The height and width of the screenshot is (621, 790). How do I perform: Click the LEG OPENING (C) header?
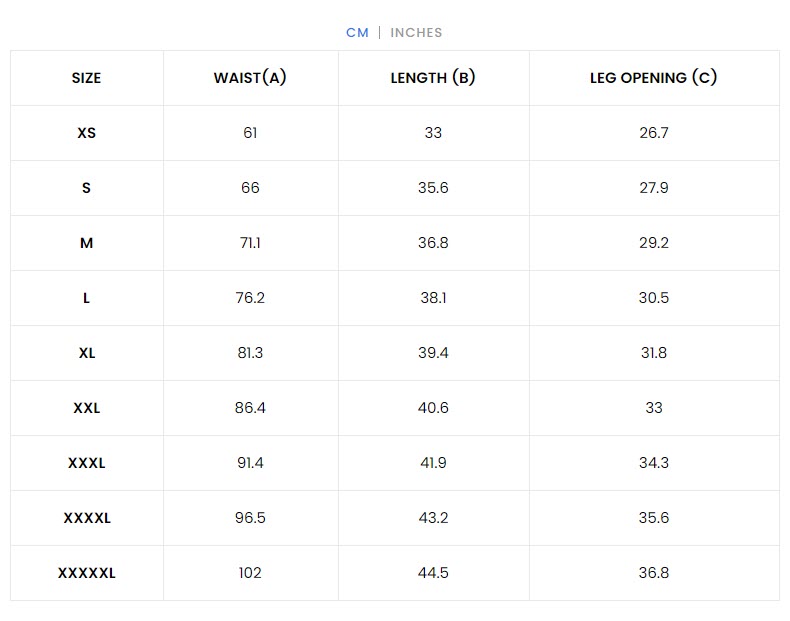[x=653, y=78]
